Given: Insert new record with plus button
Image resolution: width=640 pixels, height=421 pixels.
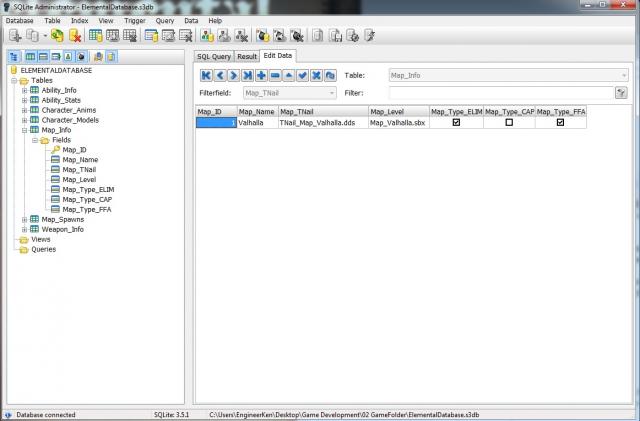Looking at the screenshot, I should click(x=261, y=75).
